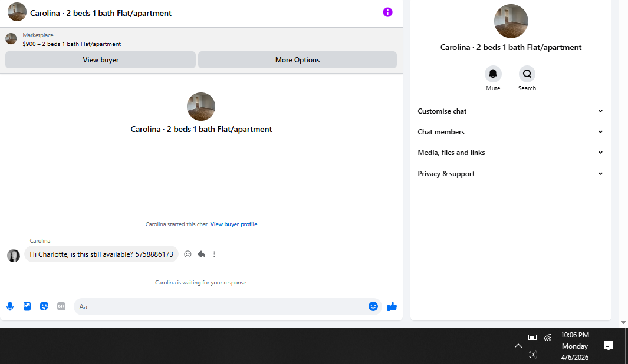This screenshot has height=364, width=628.
Task: Expand Media, files and links section
Action: point(510,153)
